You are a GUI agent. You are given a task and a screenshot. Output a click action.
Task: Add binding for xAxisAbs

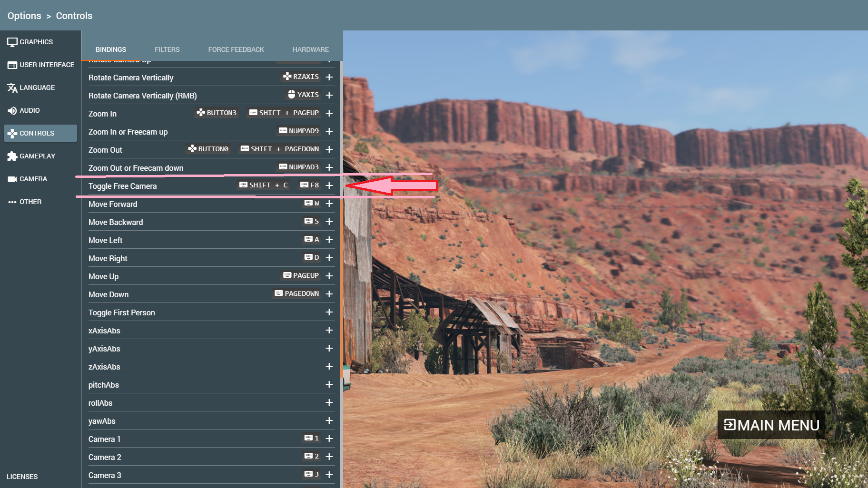tap(329, 330)
